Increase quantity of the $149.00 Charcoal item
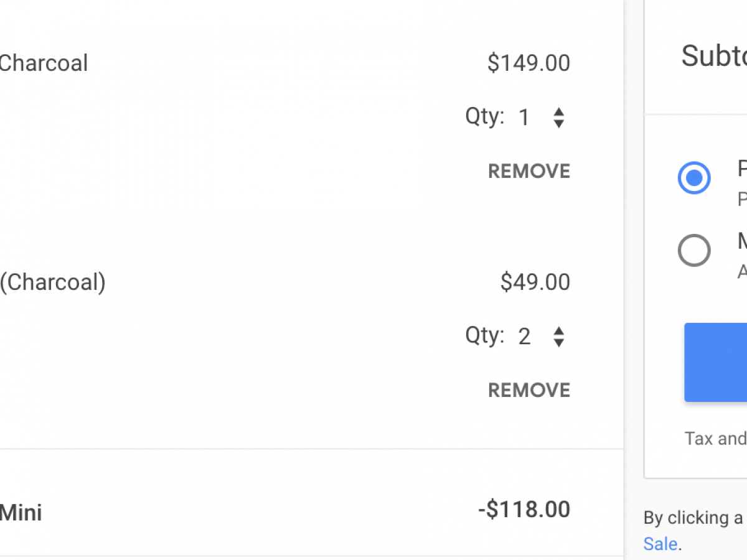The image size is (747, 560). (558, 111)
